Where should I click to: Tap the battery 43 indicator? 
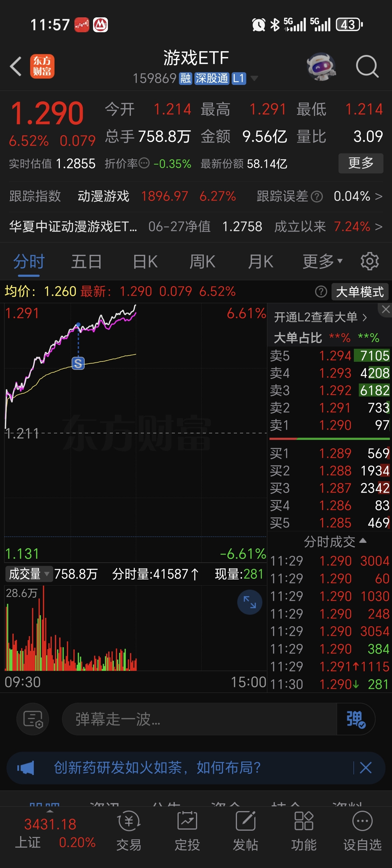[349, 24]
